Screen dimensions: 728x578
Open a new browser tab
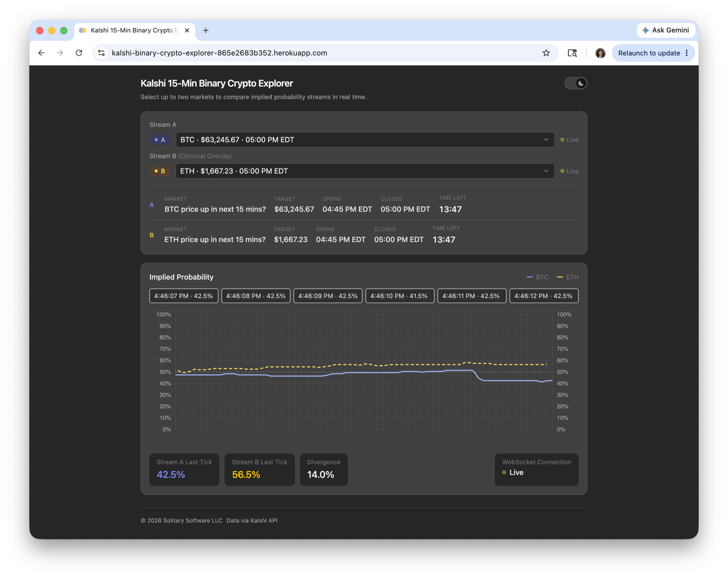pos(206,30)
